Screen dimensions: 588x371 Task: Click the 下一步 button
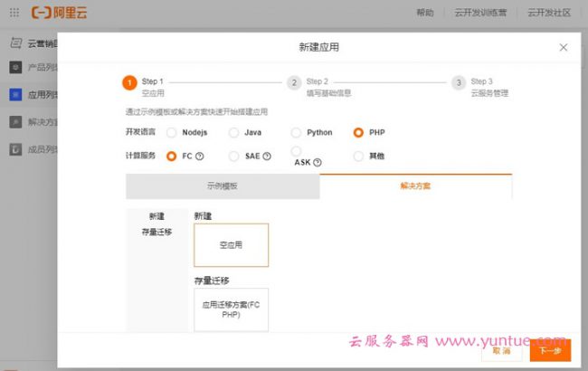pos(550,350)
